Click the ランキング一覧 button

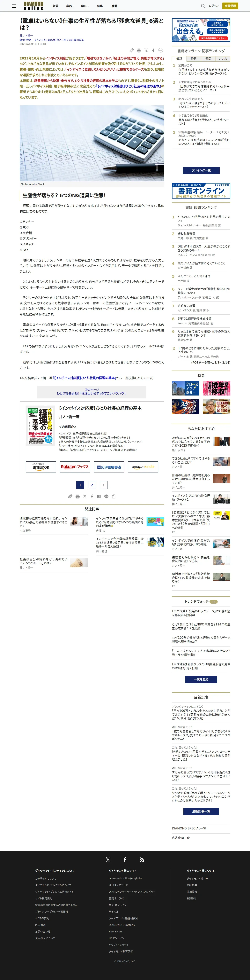tap(201, 170)
